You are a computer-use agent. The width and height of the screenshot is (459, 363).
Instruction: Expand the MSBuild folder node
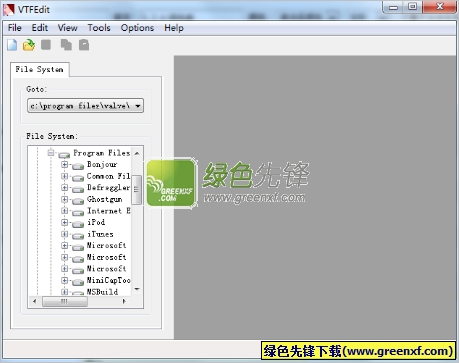point(65,292)
